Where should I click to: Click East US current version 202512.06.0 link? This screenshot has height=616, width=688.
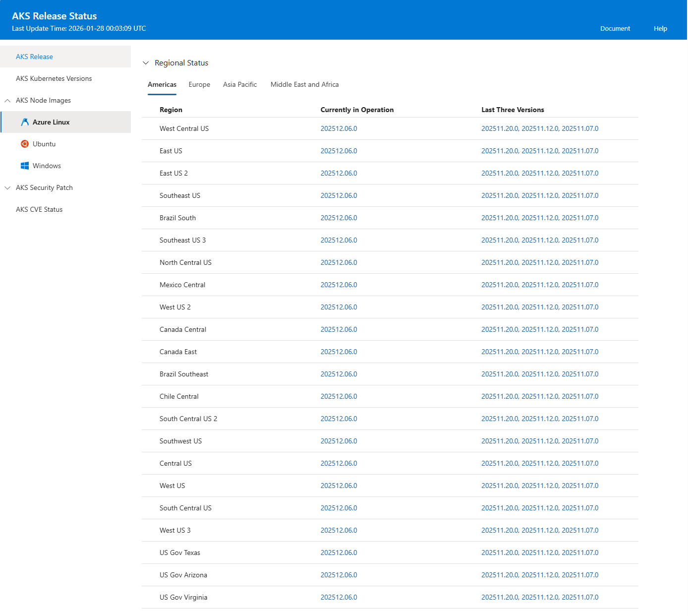point(339,151)
